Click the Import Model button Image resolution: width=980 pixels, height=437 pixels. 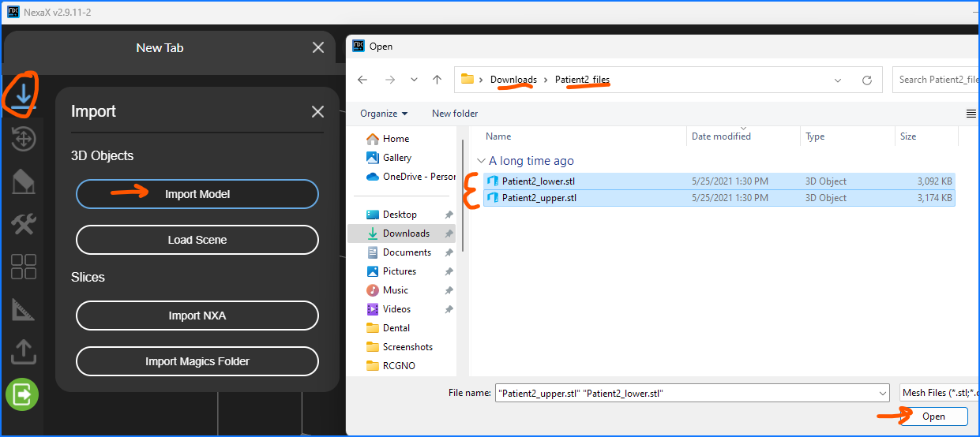[x=197, y=194]
